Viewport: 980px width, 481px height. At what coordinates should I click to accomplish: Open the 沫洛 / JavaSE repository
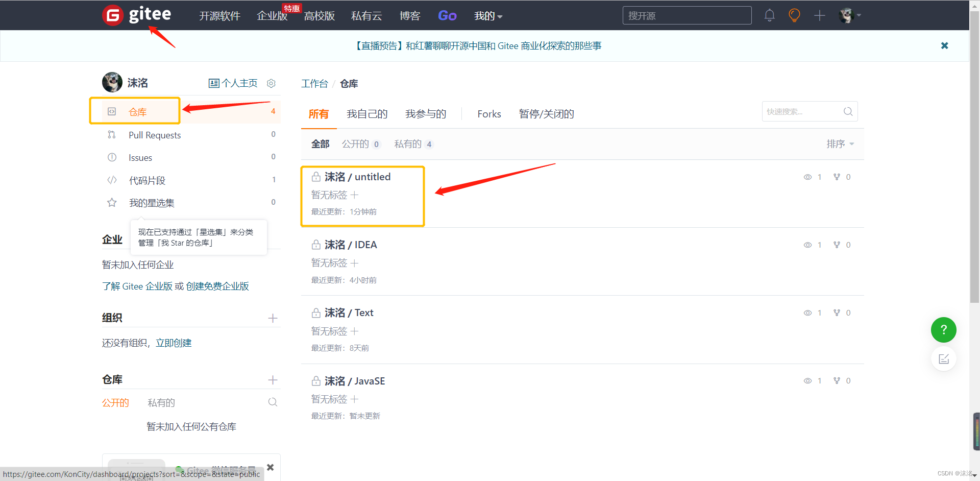point(355,381)
